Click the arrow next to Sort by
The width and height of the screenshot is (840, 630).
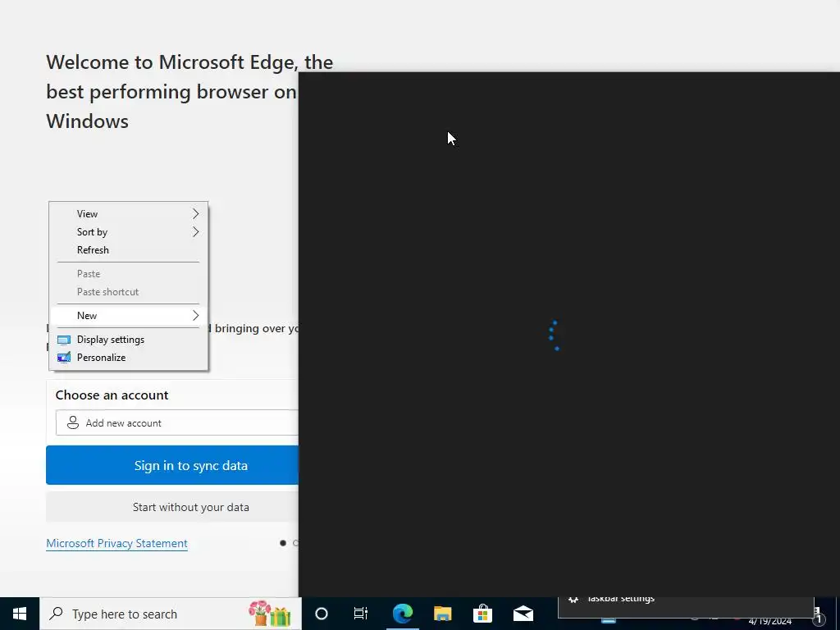click(x=195, y=232)
